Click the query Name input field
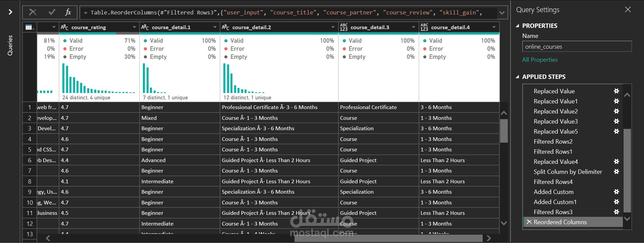 577,46
